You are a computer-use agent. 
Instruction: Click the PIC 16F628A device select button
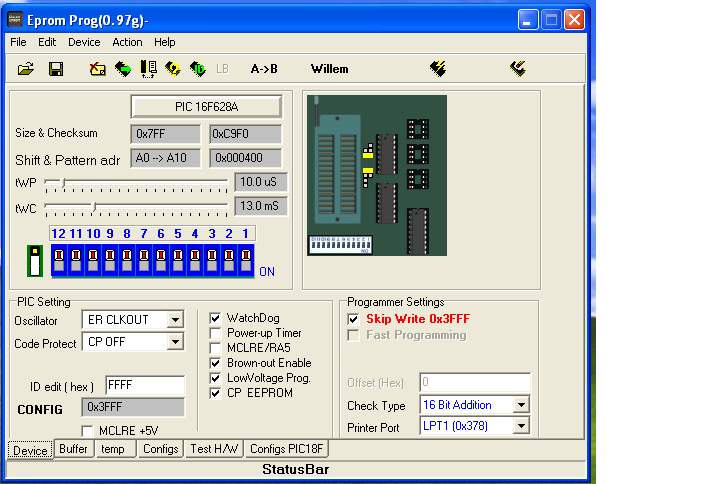click(x=206, y=107)
